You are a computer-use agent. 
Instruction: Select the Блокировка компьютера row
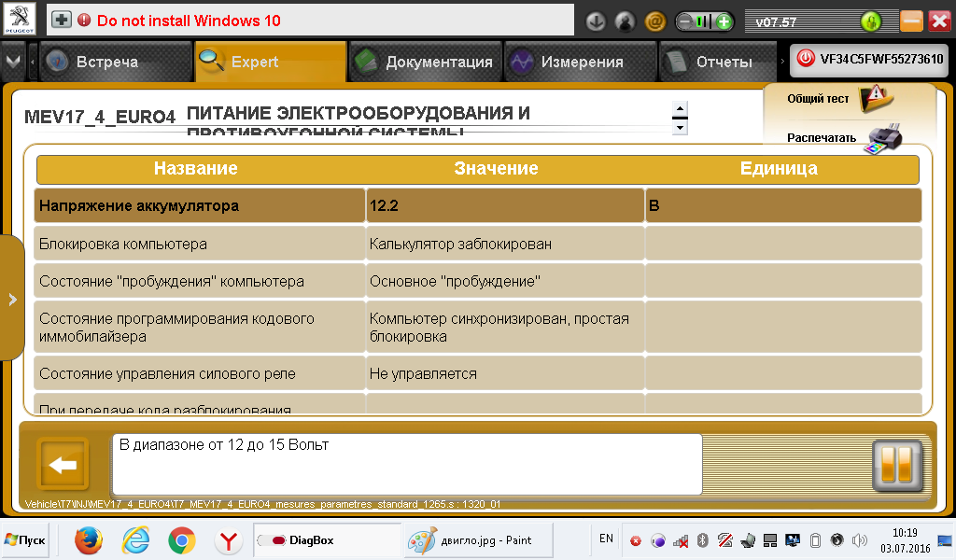(477, 244)
